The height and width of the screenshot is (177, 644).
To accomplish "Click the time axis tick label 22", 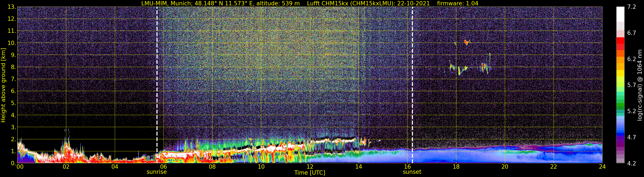I will click(554, 167).
